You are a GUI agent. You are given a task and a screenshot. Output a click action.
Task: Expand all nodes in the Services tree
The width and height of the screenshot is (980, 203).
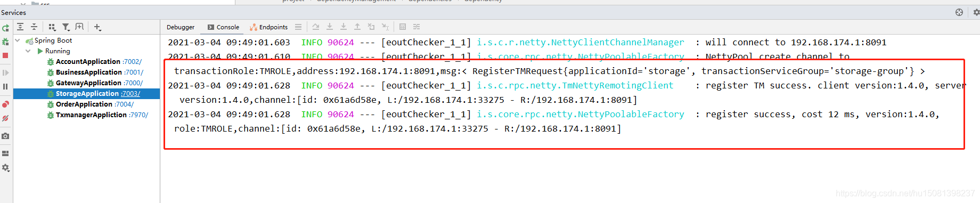pyautogui.click(x=20, y=27)
